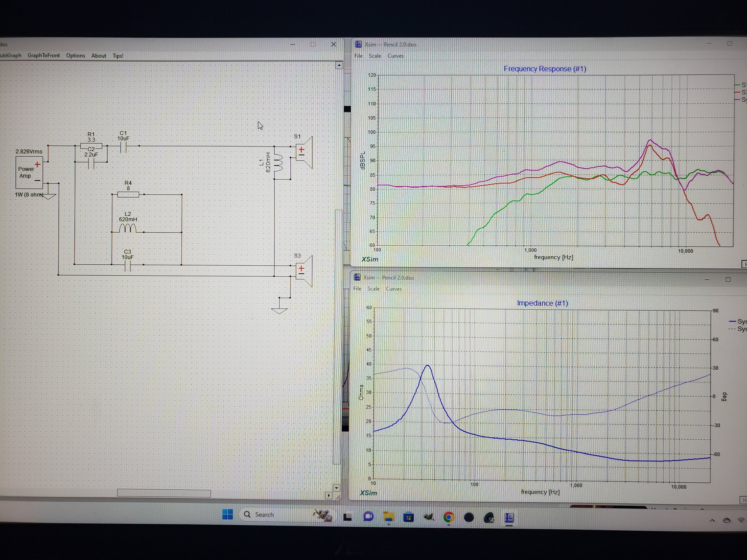Open GIMP from the taskbar
This screenshot has width=747, height=560.
point(429,517)
